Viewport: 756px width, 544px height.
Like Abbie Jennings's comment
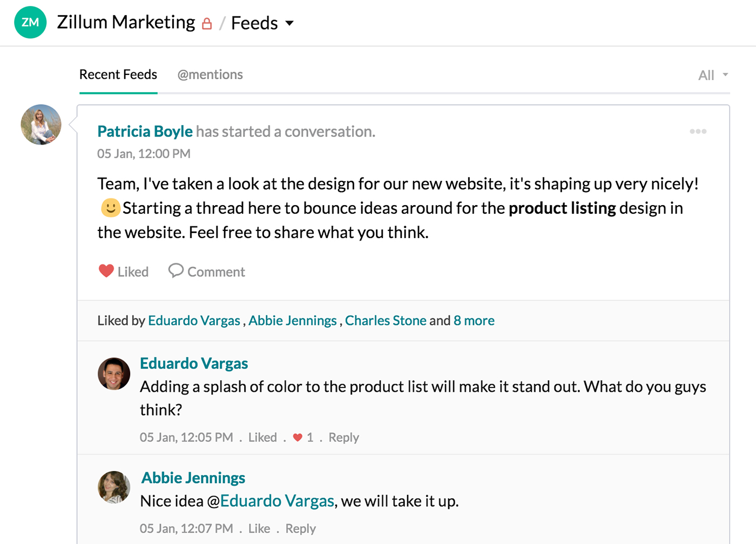pos(259,529)
